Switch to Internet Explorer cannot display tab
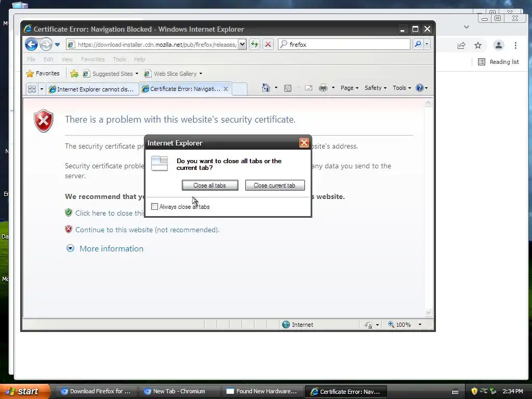The width and height of the screenshot is (532, 399). pos(92,89)
